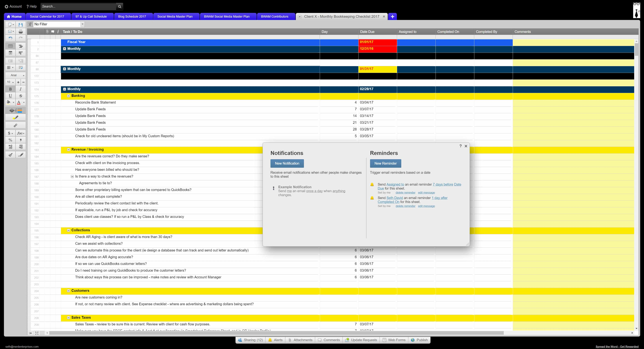
Task: Toggle Bold formatting button
Action: (10, 89)
